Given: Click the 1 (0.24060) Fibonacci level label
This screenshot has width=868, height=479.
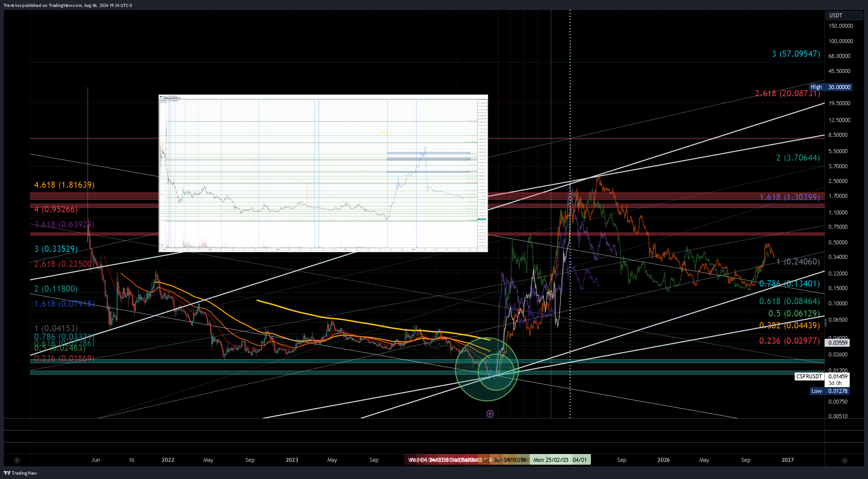Looking at the screenshot, I should tap(798, 261).
